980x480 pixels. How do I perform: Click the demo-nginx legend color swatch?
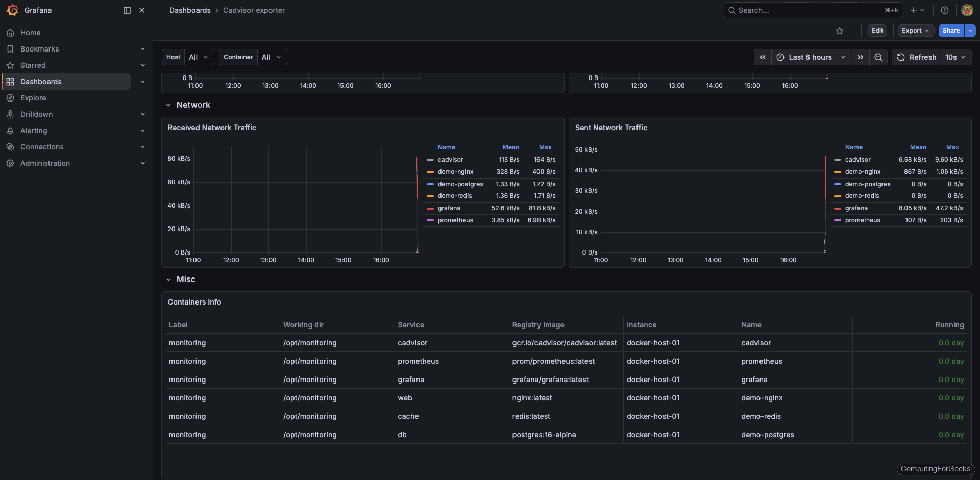click(x=430, y=172)
